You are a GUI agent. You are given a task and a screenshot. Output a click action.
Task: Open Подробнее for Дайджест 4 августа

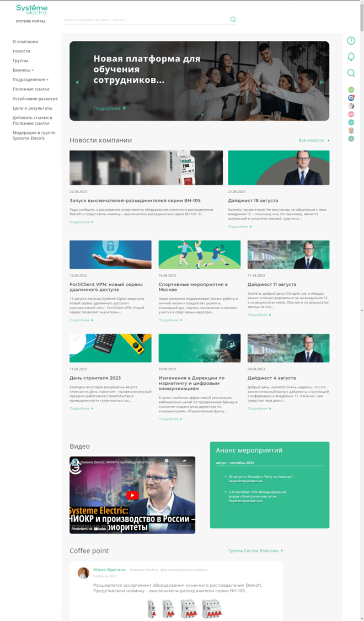point(260,408)
